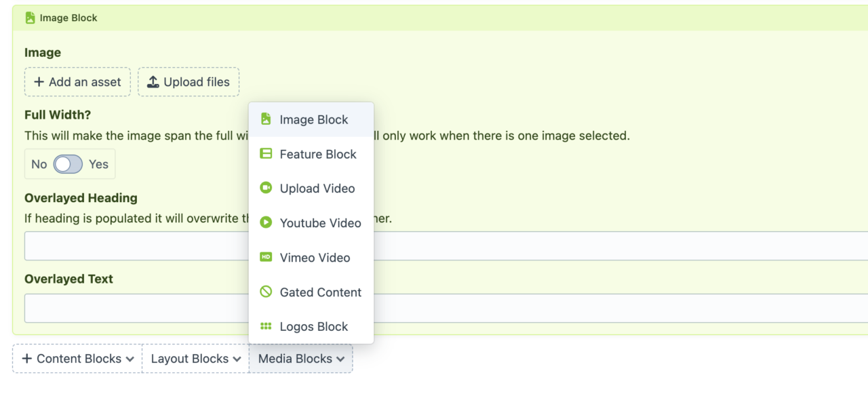The height and width of the screenshot is (394, 868).
Task: Click the Feature Block icon
Action: pyautogui.click(x=266, y=154)
